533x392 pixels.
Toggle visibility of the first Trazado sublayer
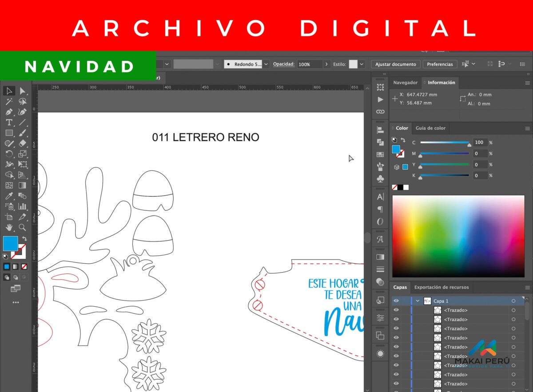point(396,310)
